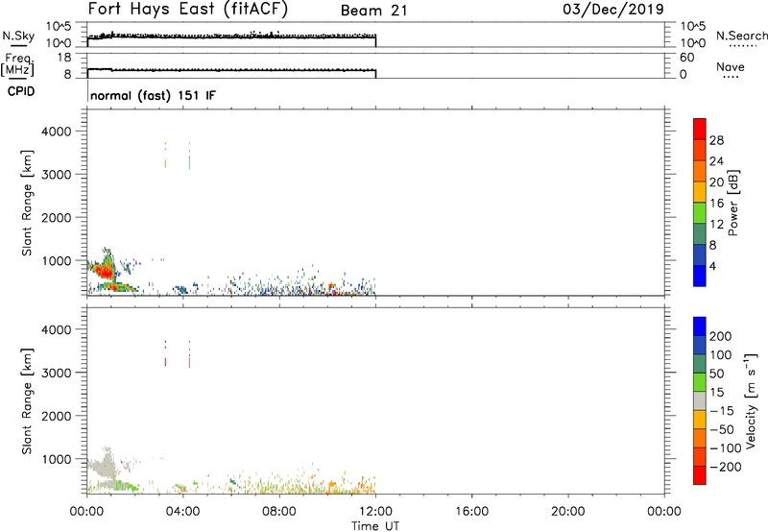Click the "Beam 21" heading
Image resolution: width=768 pixels, height=532 pixels.
[373, 11]
